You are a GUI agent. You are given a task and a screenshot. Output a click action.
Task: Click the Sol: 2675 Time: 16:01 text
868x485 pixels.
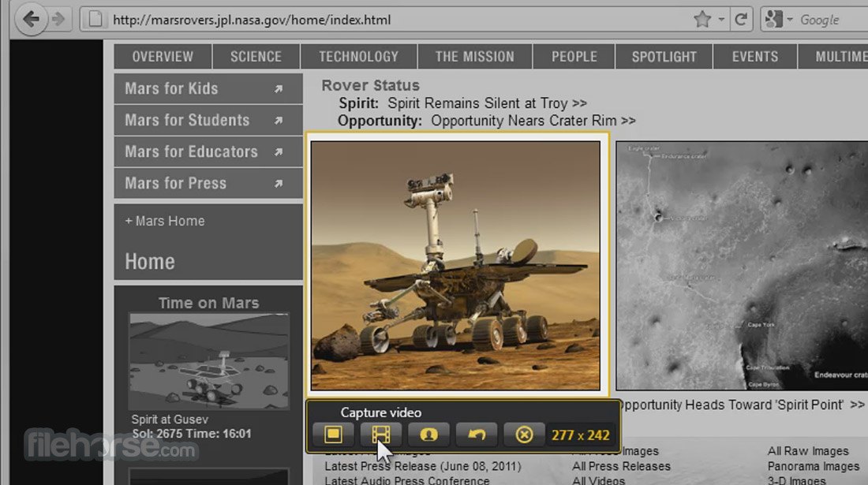[191, 434]
